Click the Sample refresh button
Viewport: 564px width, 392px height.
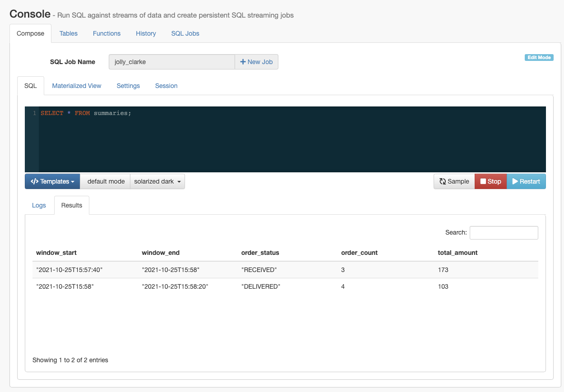[x=454, y=181]
